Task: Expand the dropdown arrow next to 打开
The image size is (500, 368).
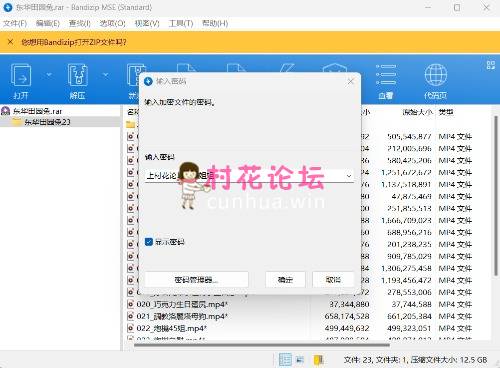Action: [x=49, y=75]
